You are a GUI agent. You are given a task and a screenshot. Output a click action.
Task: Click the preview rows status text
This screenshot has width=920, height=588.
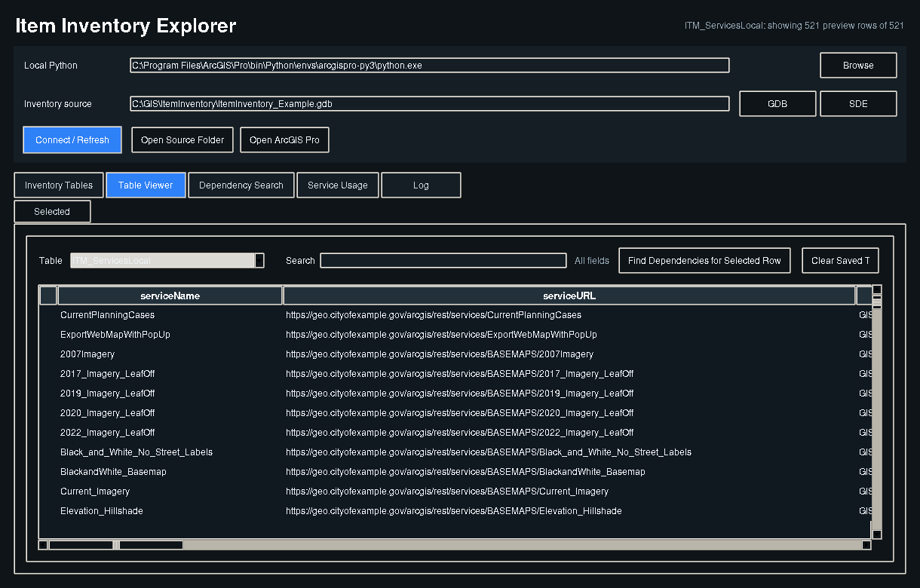pyautogui.click(x=794, y=26)
